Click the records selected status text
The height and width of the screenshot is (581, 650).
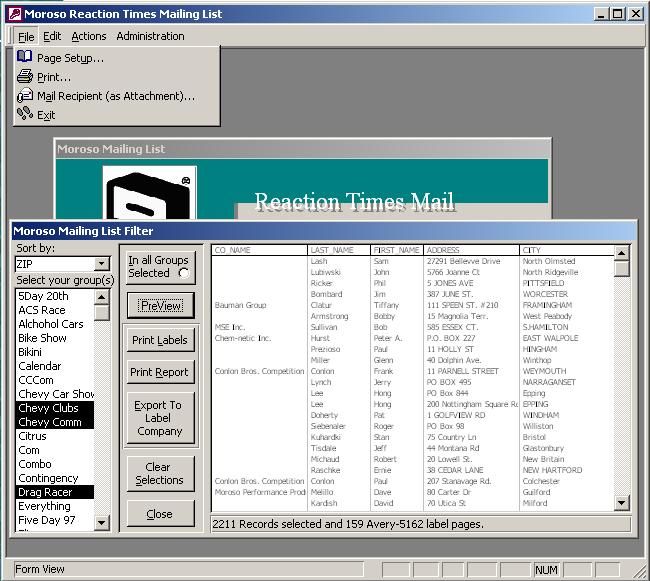coord(348,524)
